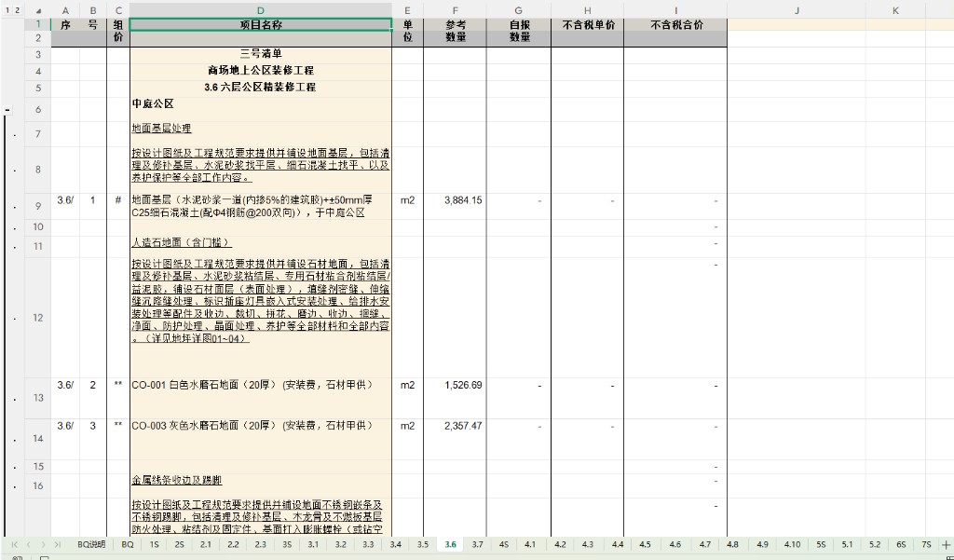Screen dimensions: 954x560
Task: Switch to sheet tab 3.1
Action: 313,544
